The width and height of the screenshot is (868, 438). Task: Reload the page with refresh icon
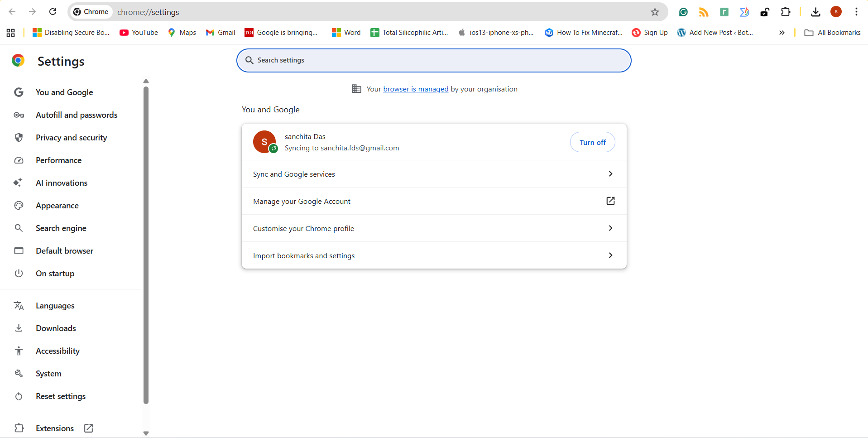pyautogui.click(x=53, y=12)
